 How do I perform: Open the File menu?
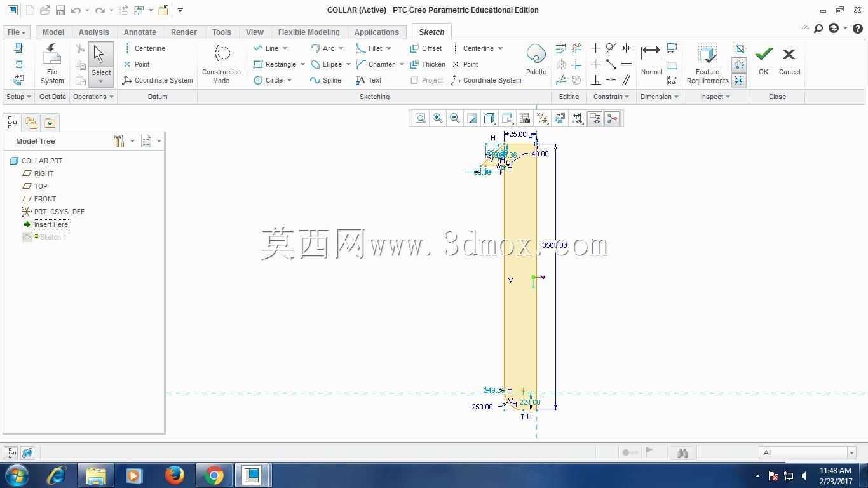pos(16,32)
